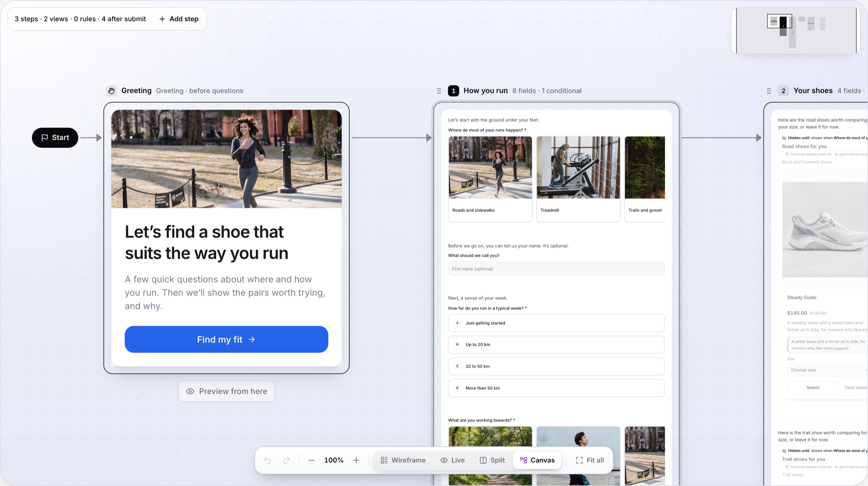Click the Greeting step title
Image resolution: width=868 pixels, height=486 pixels.
pos(136,91)
